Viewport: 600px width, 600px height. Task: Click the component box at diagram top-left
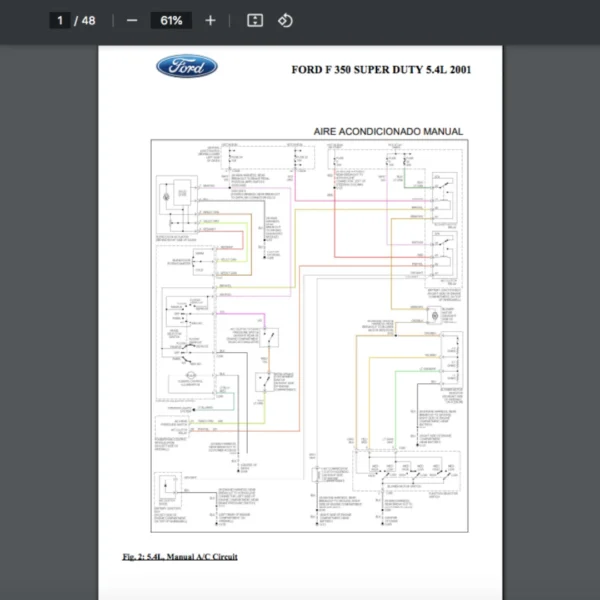click(x=180, y=194)
